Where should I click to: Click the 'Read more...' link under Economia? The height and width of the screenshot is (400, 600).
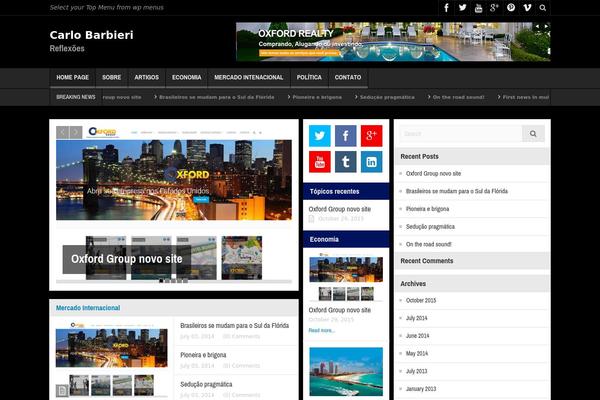tap(322, 330)
